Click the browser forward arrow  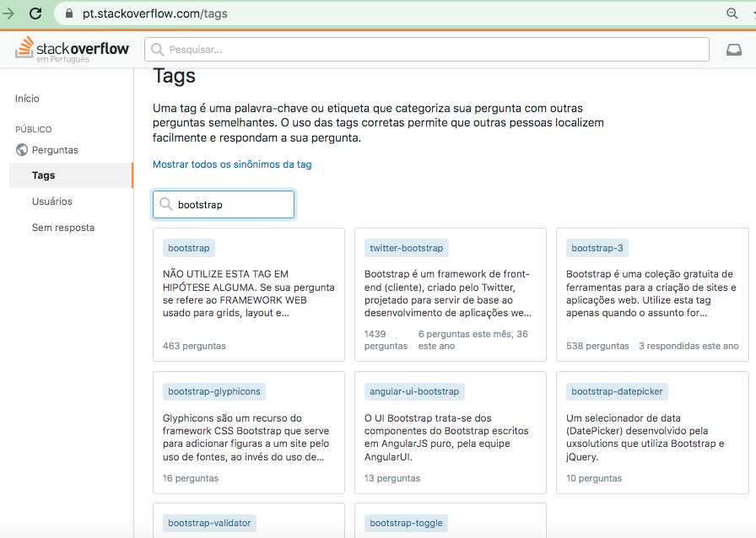pyautogui.click(x=8, y=13)
